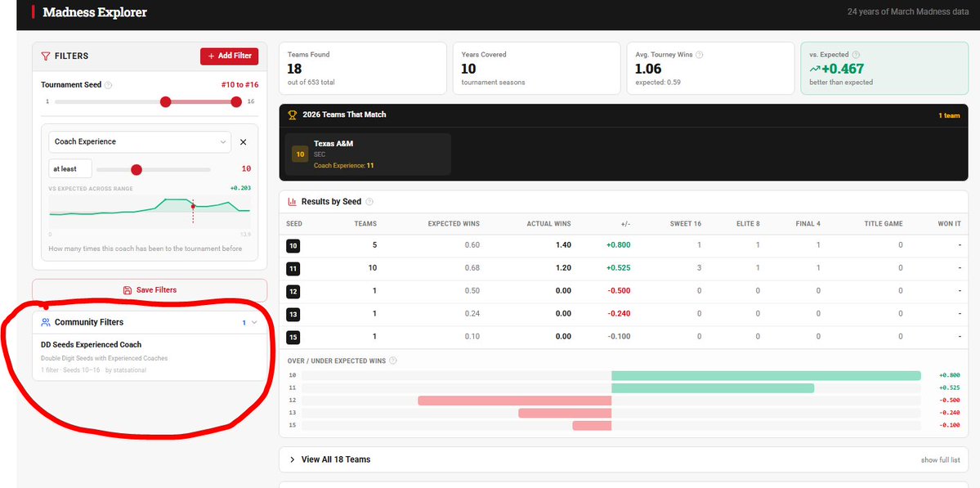Image resolution: width=980 pixels, height=488 pixels.
Task: Collapse the Community Filters section
Action: pos(253,322)
